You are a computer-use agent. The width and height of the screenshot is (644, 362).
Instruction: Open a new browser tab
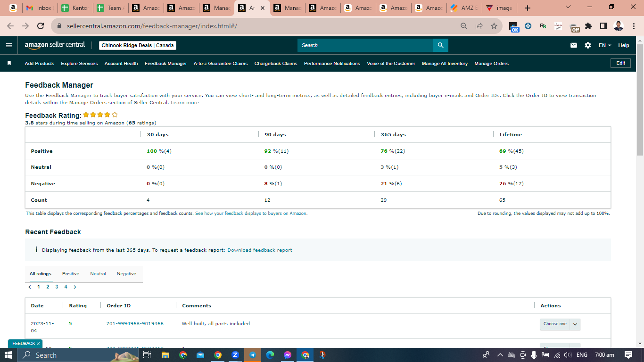tap(528, 8)
